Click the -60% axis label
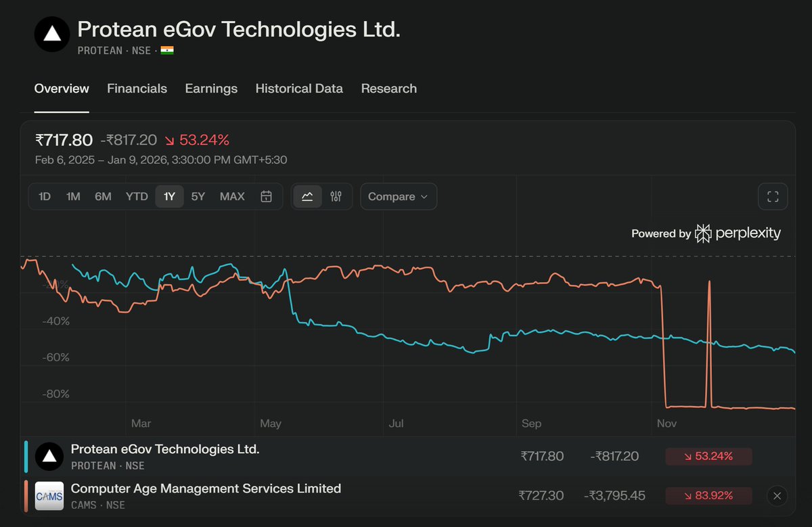The width and height of the screenshot is (812, 527). pos(55,357)
